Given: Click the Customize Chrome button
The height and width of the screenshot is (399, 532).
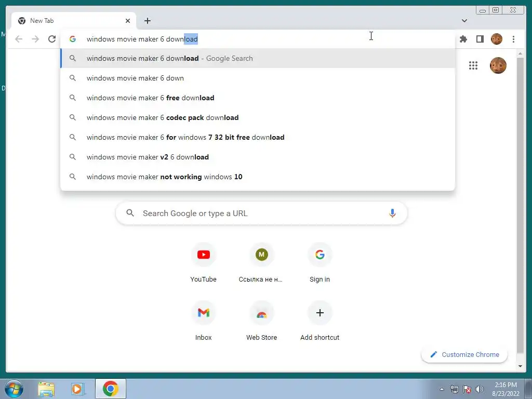Looking at the screenshot, I should tap(464, 354).
